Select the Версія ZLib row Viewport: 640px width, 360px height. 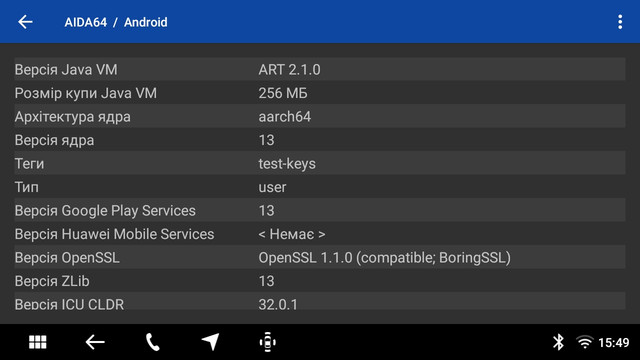point(320,281)
